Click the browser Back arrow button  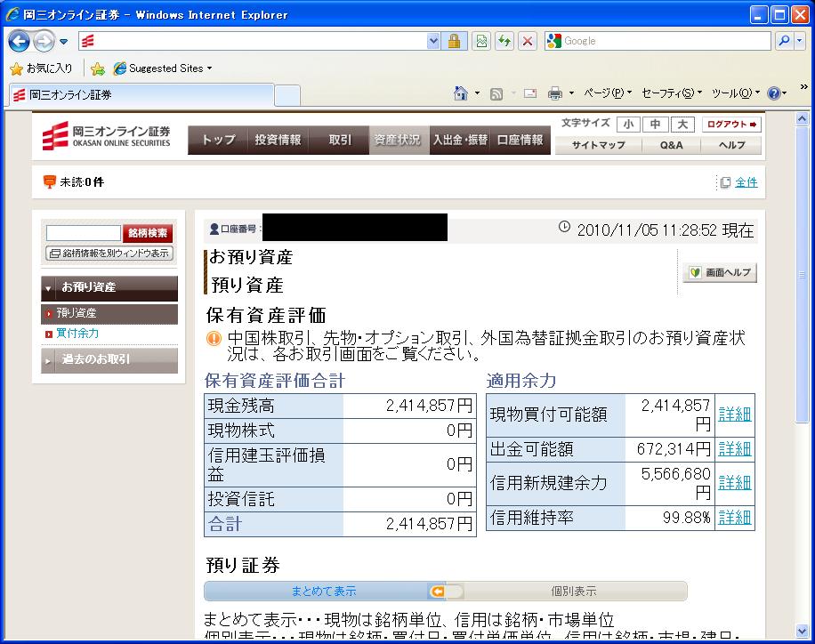20,41
